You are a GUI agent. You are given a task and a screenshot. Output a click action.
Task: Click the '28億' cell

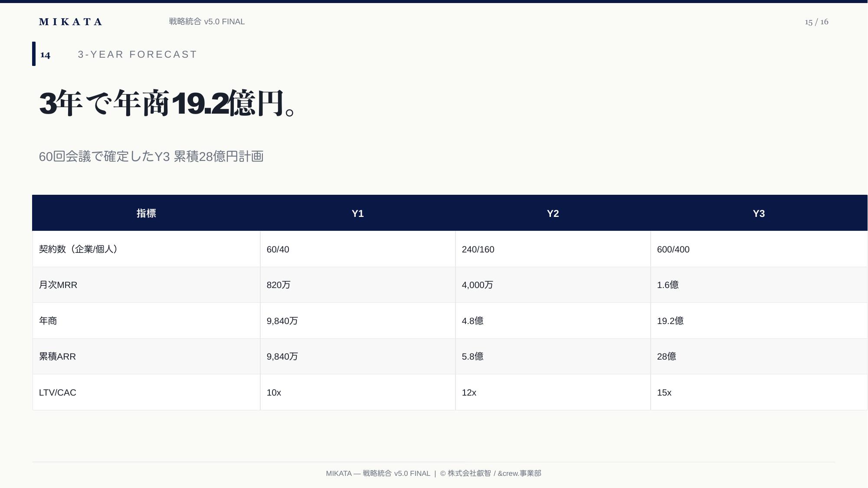point(759,357)
